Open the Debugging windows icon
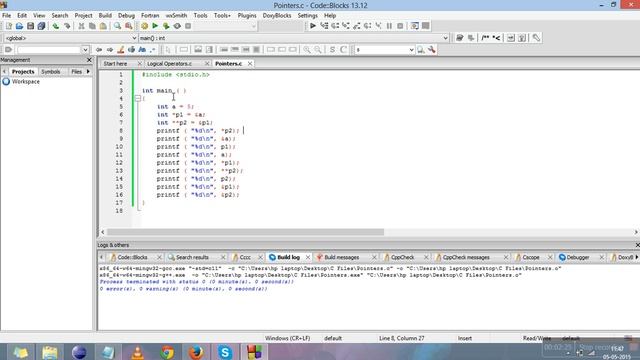640x360 pixels. coord(415,26)
